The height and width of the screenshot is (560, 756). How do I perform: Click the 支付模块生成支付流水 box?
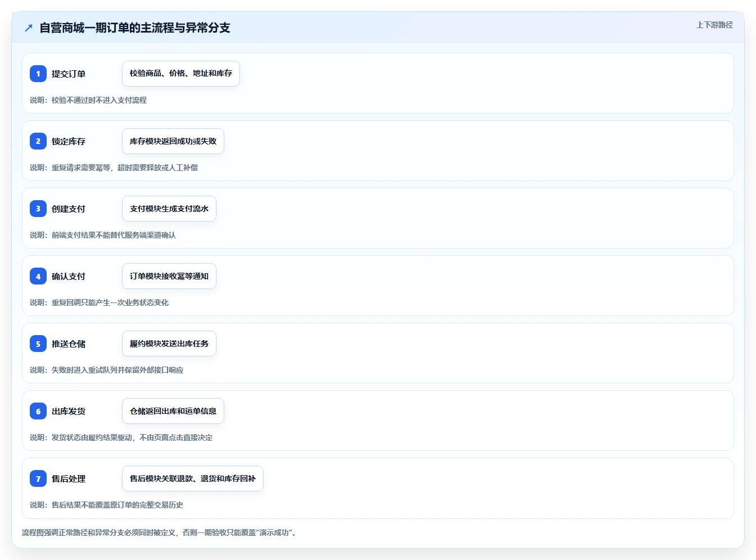[169, 209]
